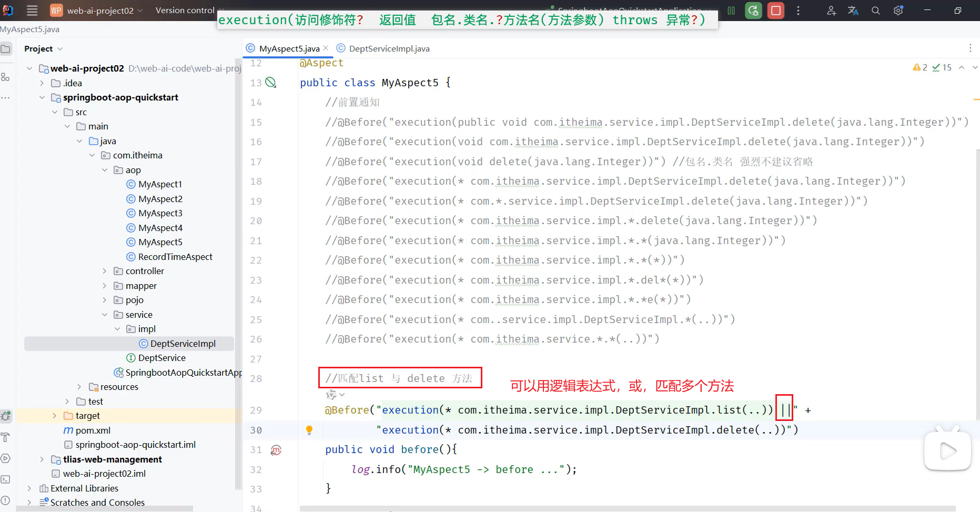Click the typo count indicator showing 15
980x512 pixels.
(942, 67)
